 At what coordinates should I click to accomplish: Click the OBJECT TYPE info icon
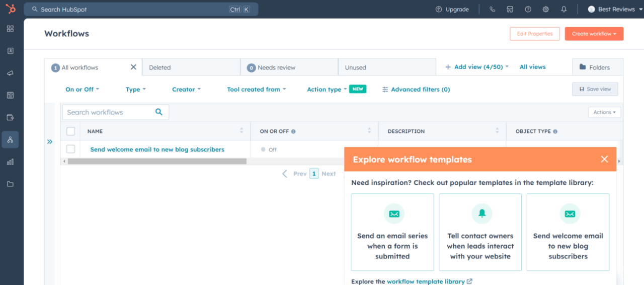tap(555, 131)
